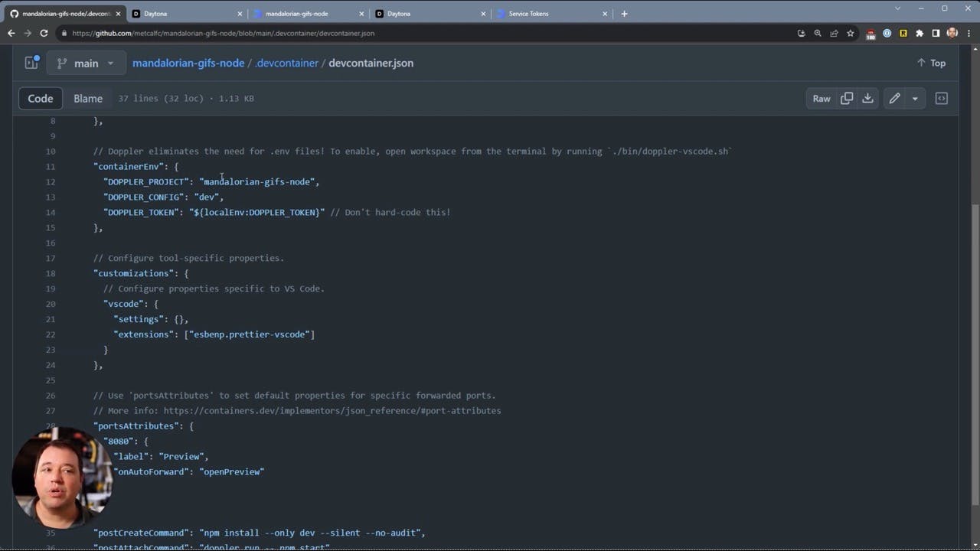The width and height of the screenshot is (980, 551).
Task: Open the Chrome profile avatar
Action: coord(952,33)
